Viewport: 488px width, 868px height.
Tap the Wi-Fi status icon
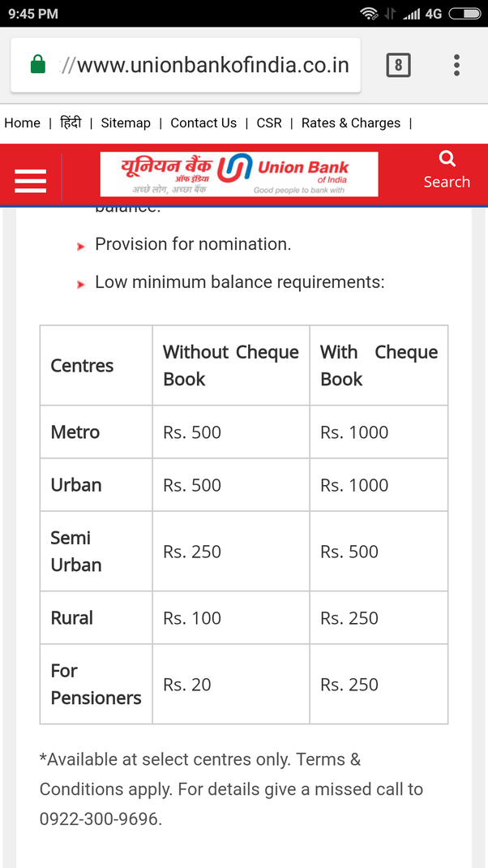pyautogui.click(x=370, y=13)
